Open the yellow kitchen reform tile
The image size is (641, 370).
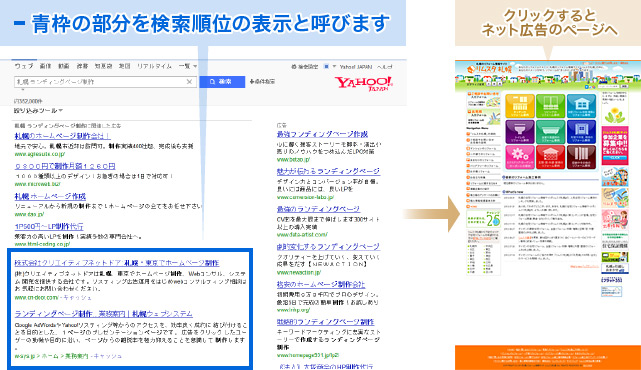pos(520,106)
